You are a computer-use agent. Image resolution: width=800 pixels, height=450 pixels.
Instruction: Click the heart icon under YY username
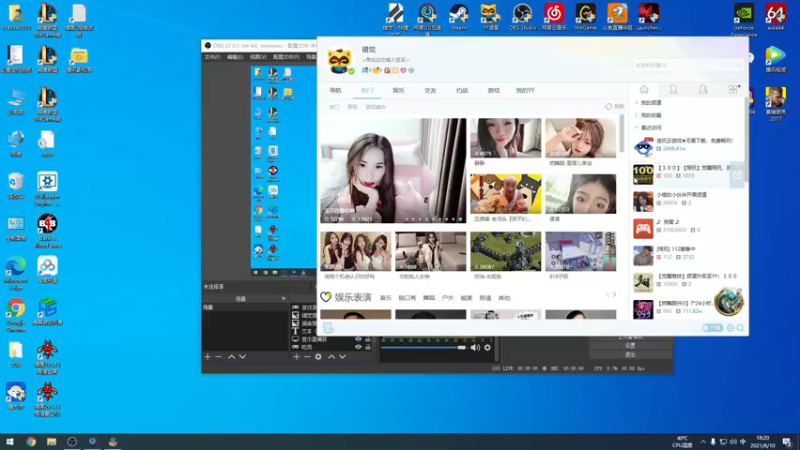tap(403, 70)
